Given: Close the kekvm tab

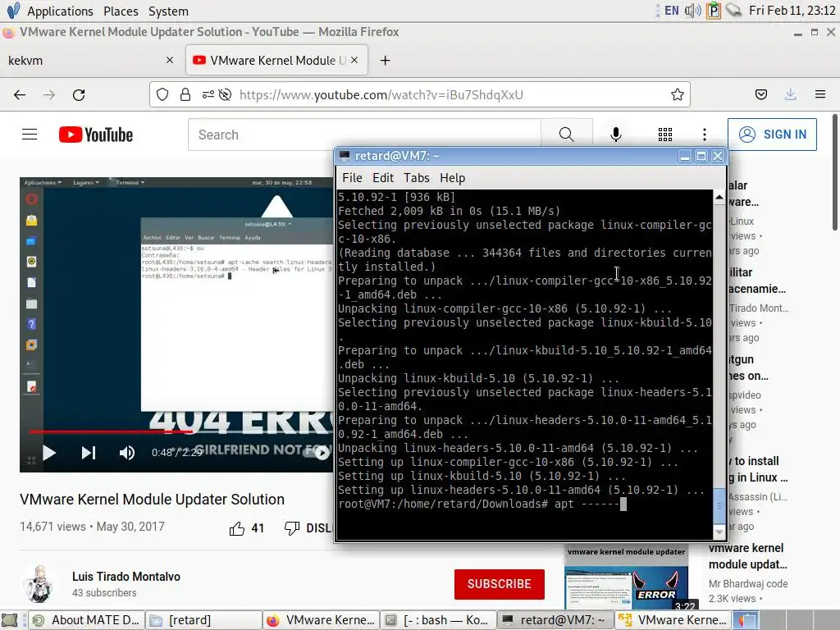Looking at the screenshot, I should coord(170,60).
